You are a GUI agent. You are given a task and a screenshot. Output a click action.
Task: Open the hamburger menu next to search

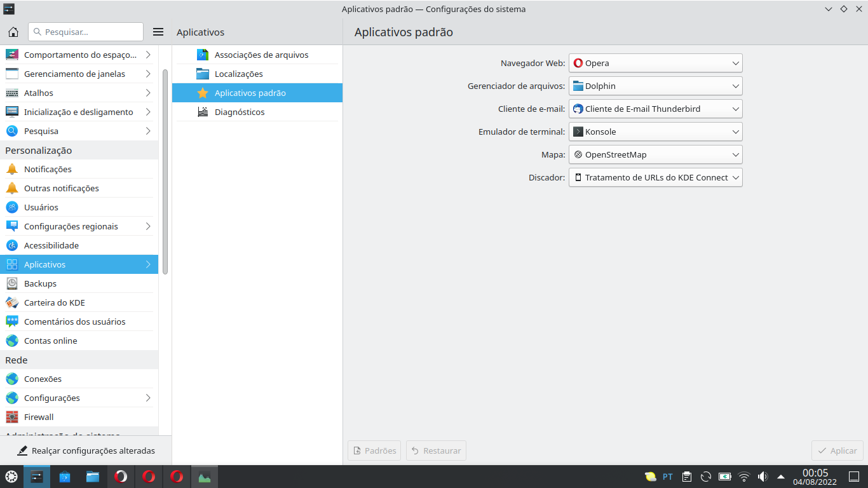159,32
